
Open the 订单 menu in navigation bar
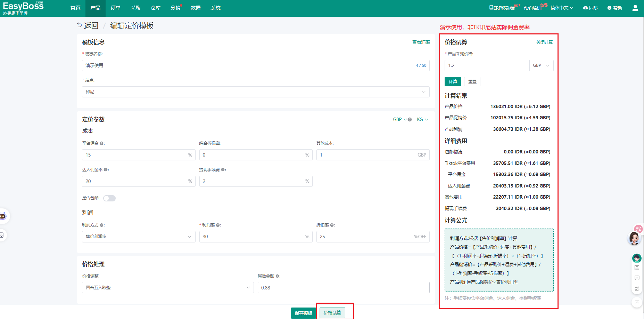click(115, 8)
